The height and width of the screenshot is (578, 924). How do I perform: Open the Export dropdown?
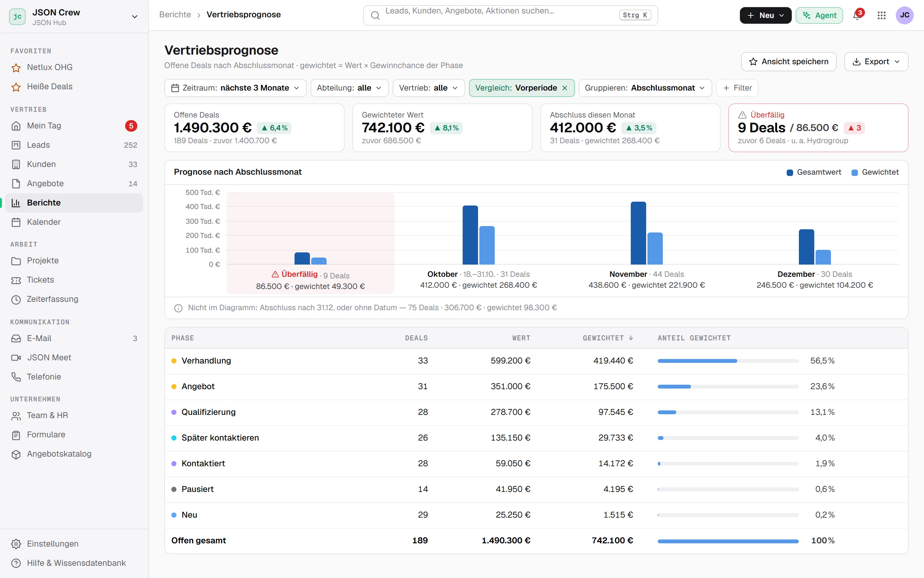(x=876, y=62)
